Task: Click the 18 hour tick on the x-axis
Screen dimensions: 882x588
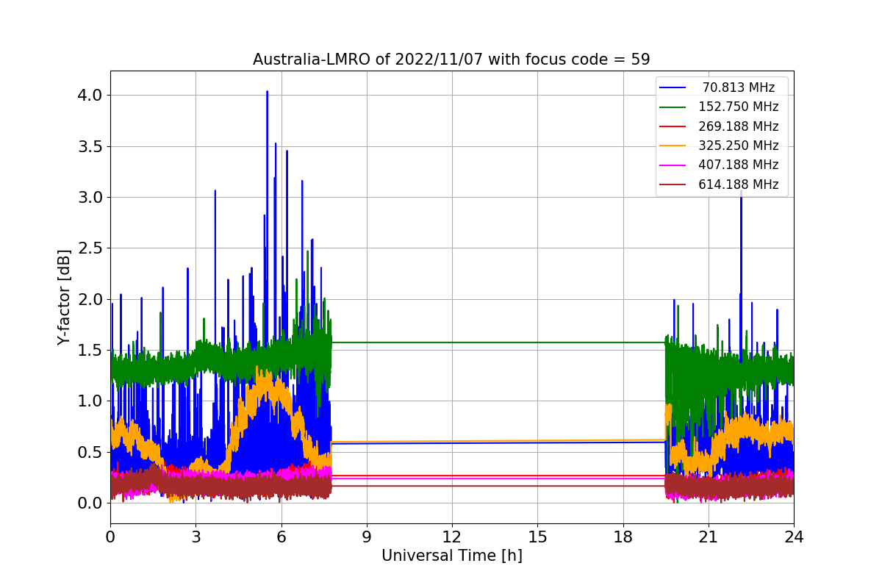Action: pyautogui.click(x=623, y=537)
